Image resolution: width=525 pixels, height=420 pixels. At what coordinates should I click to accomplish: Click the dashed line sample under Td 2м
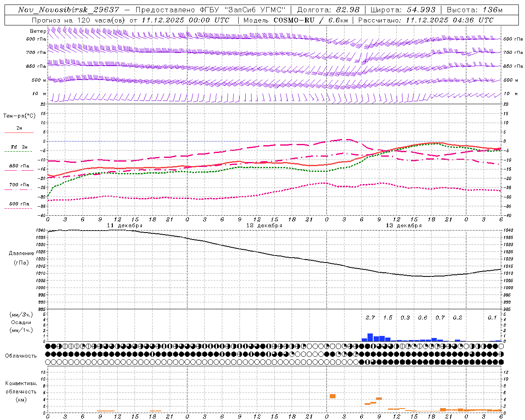point(19,152)
